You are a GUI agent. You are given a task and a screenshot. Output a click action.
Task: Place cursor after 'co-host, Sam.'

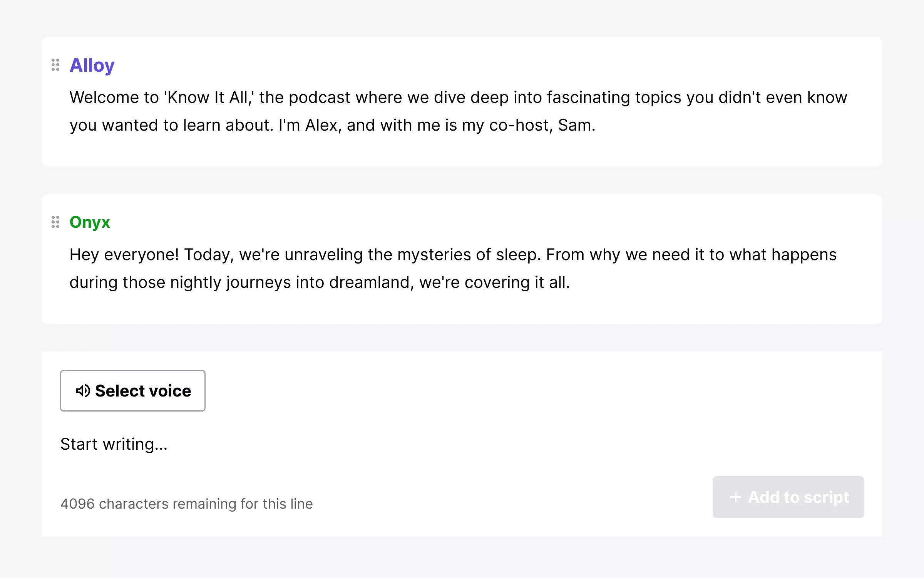pos(596,125)
